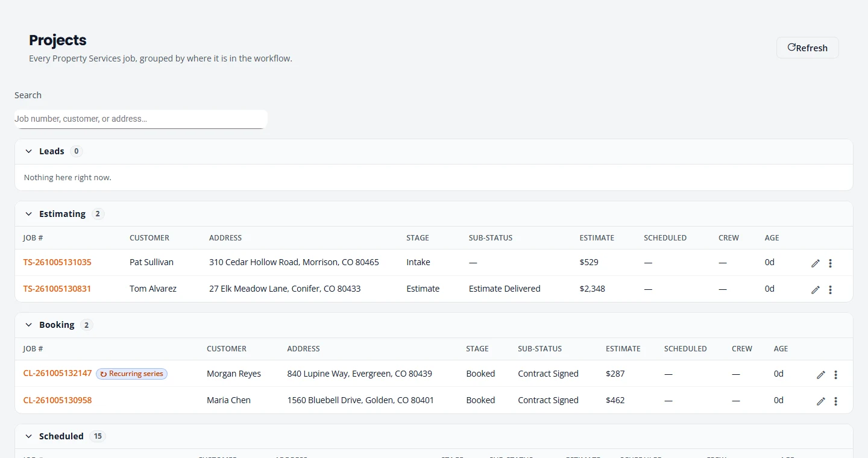Open more actions menu for Pat Sullivan's job
This screenshot has height=458, width=868.
coord(830,263)
